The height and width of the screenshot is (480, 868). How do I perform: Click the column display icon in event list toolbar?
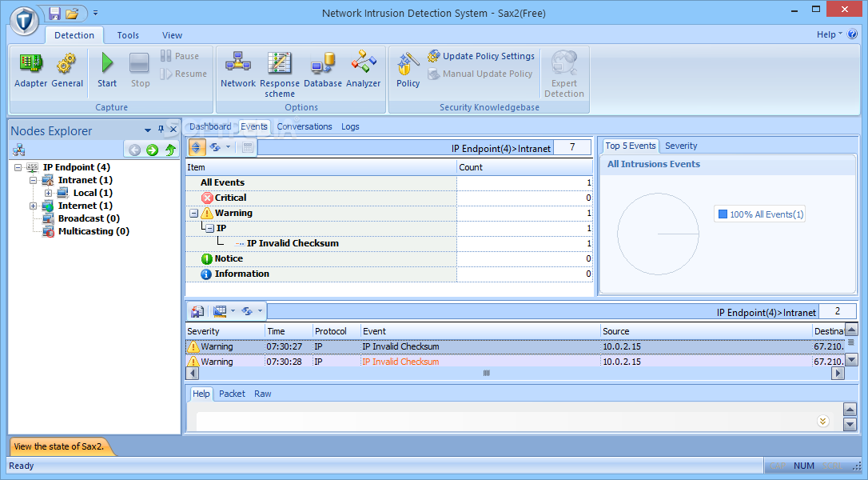220,311
